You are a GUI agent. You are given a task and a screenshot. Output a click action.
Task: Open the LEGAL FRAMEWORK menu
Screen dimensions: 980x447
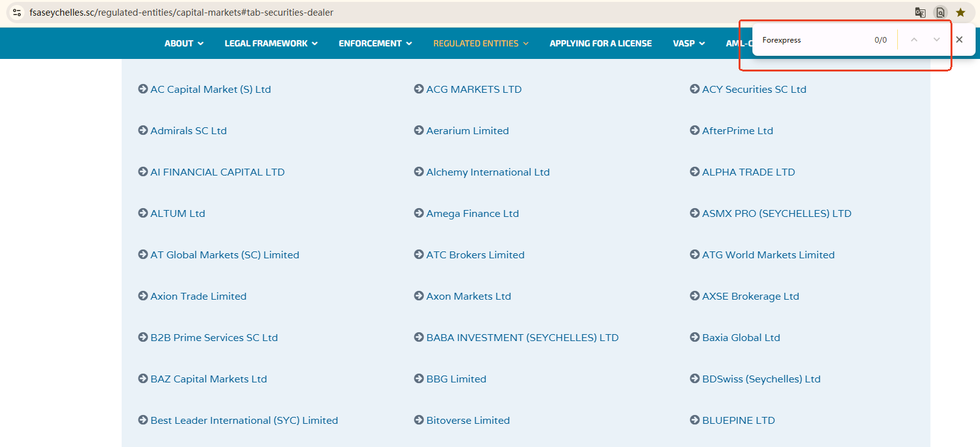coord(271,43)
